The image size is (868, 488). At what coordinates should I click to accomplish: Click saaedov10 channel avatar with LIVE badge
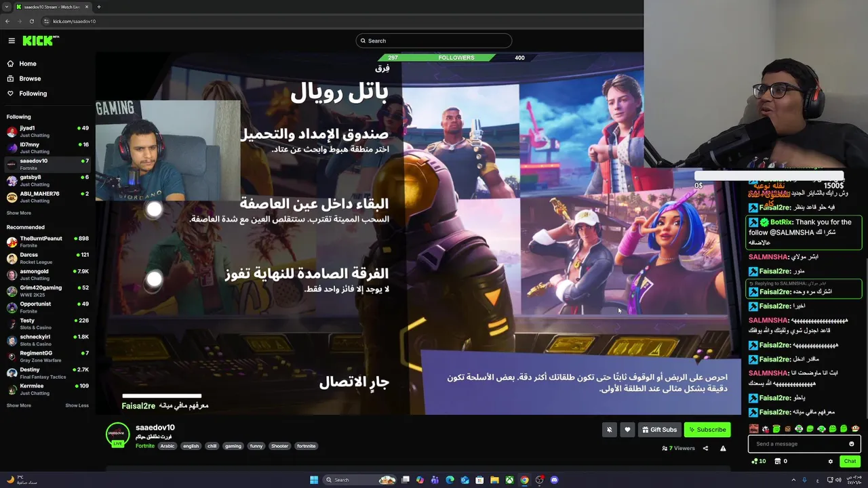pos(117,434)
